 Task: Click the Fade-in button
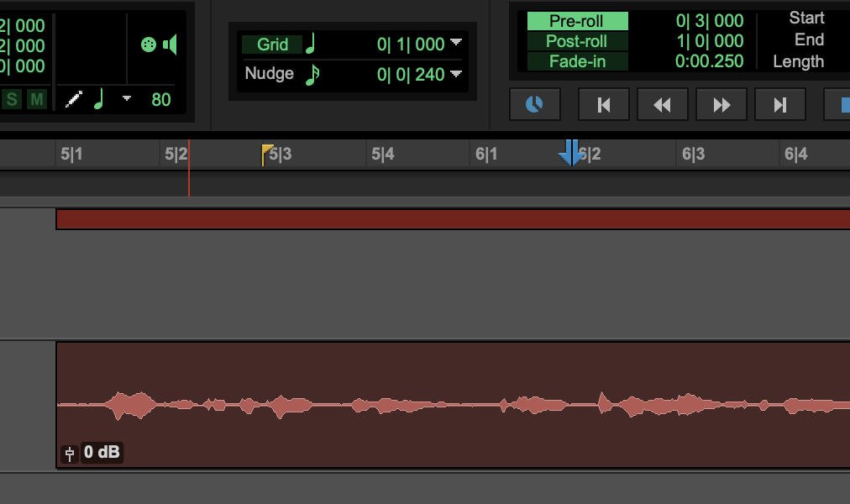click(577, 60)
